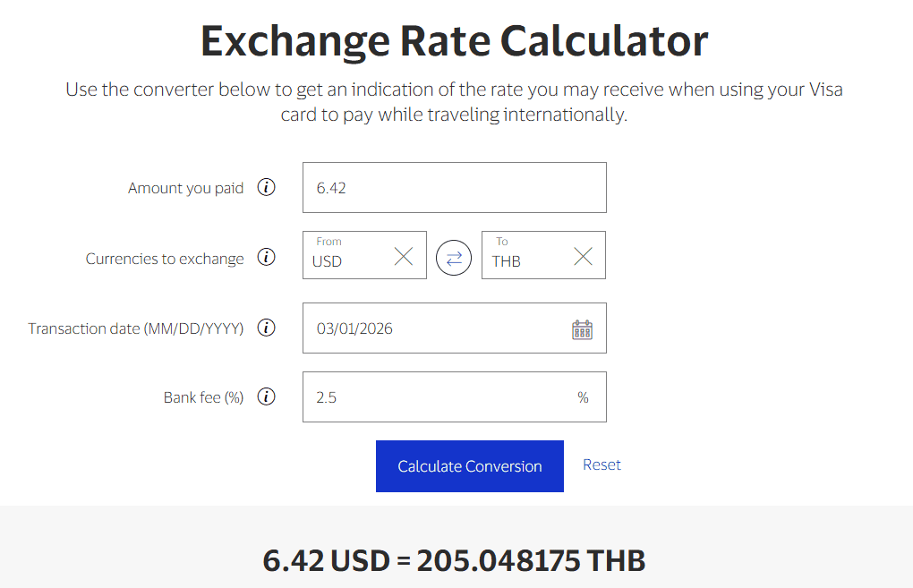Click the Exchange Rate Calculator heading
This screenshot has height=588, width=913.
[x=454, y=41]
